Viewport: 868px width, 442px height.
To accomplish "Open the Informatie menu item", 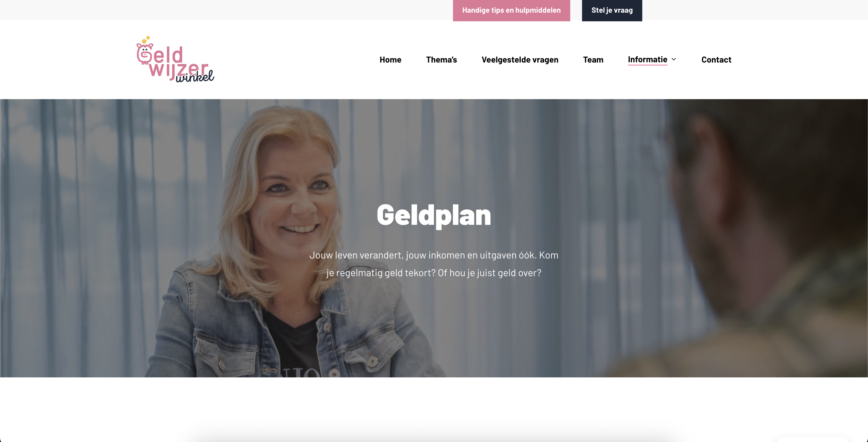I will 647,60.
